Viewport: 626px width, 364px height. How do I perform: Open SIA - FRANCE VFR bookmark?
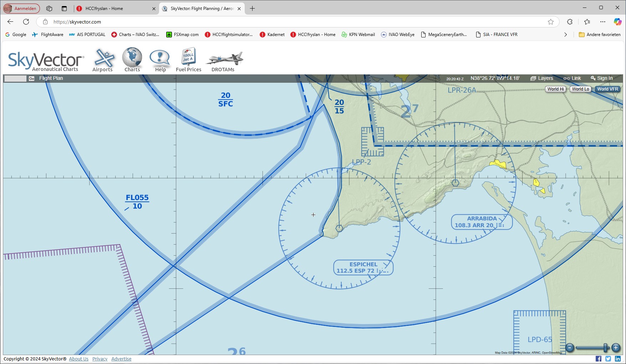[x=497, y=35]
